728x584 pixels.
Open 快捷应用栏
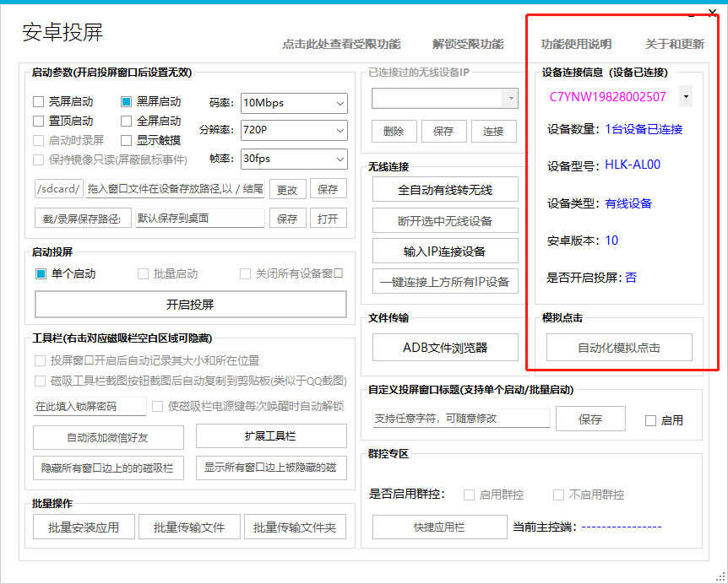[439, 527]
